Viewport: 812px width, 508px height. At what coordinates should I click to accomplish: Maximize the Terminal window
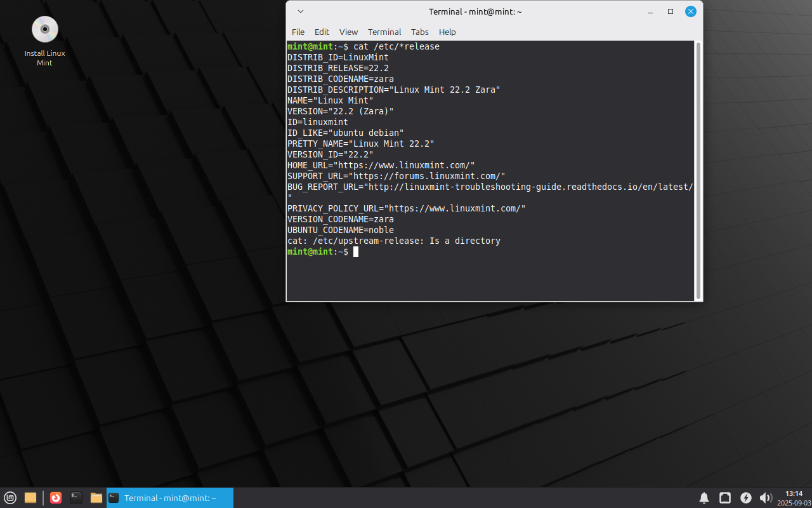point(671,11)
